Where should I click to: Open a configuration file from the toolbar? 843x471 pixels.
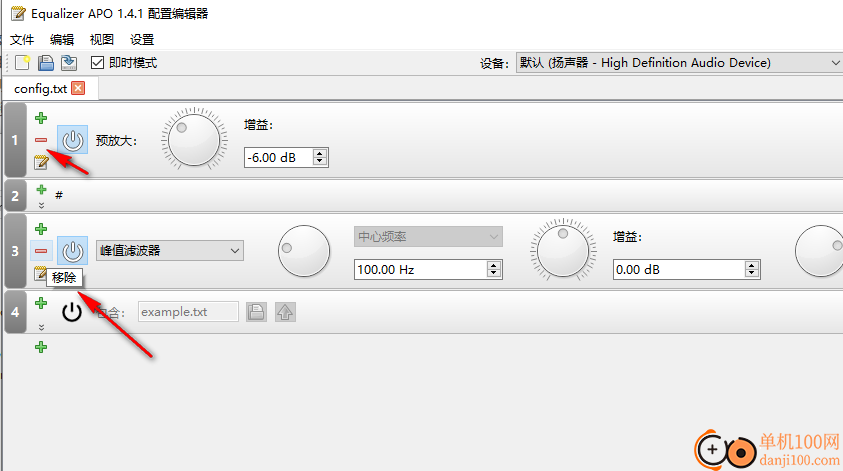46,63
